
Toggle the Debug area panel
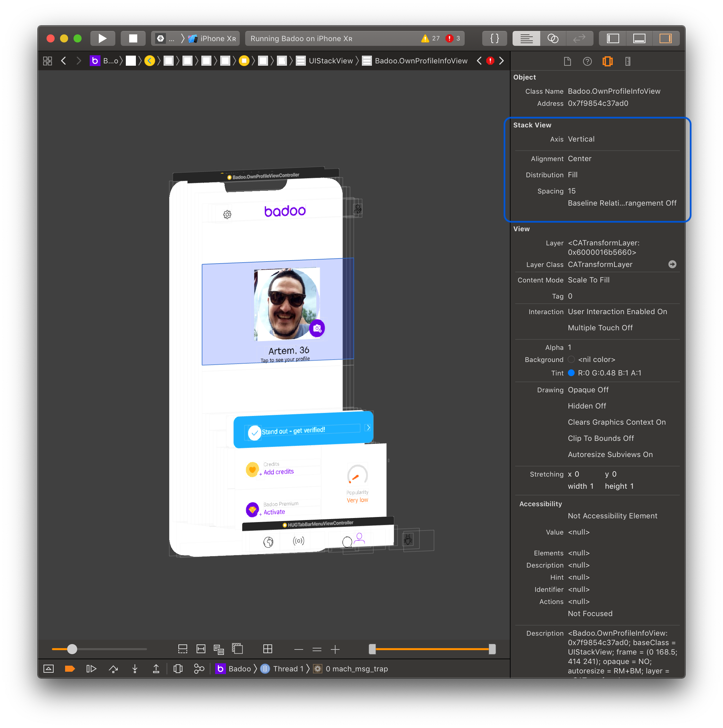click(x=639, y=38)
